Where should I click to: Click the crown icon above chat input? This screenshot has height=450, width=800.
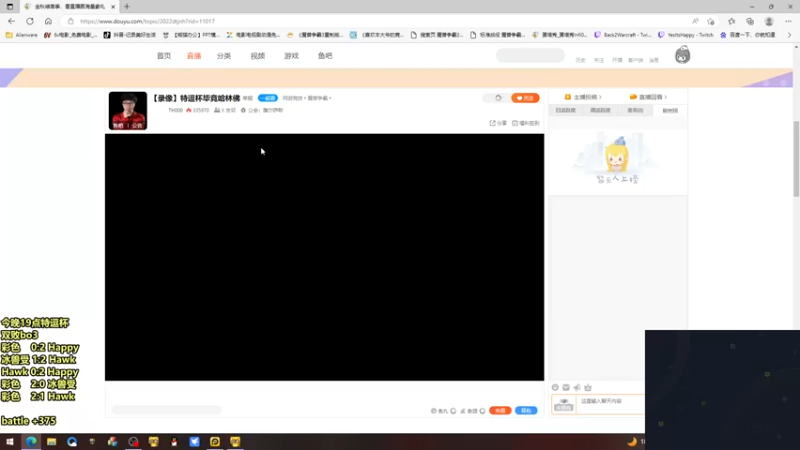(x=588, y=388)
